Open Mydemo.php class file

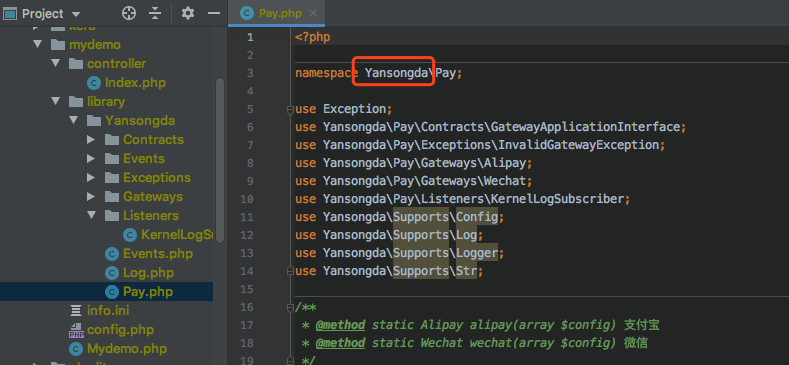pyautogui.click(x=127, y=348)
